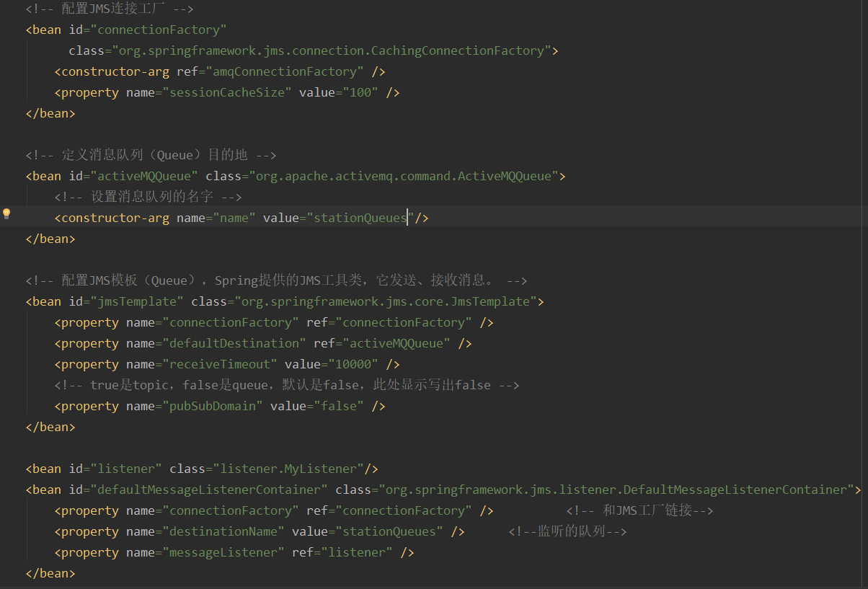Click property name "pubSubDomain"

coord(213,407)
